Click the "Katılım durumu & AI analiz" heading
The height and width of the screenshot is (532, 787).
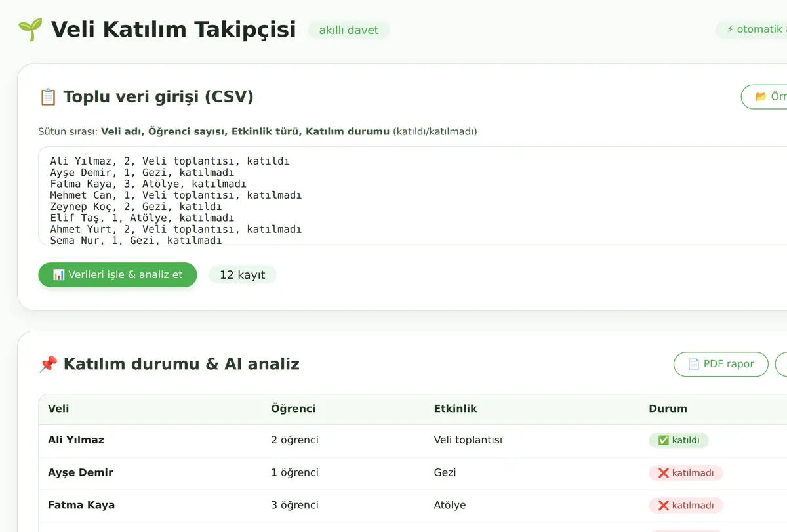(182, 364)
